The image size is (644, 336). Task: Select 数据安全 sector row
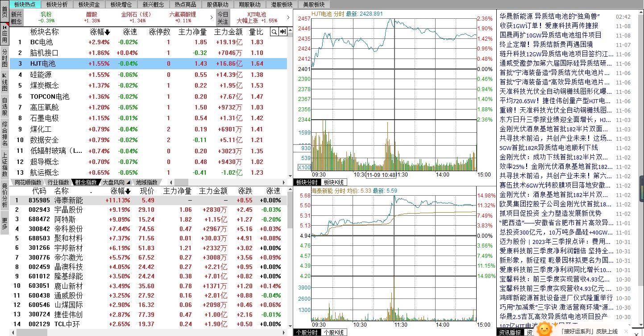click(149, 140)
